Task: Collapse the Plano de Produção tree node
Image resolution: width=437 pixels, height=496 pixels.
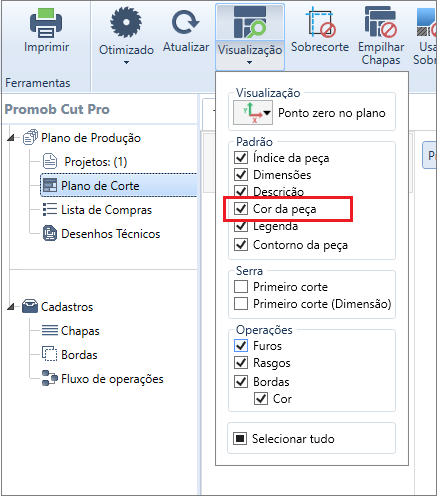Action: 12,138
